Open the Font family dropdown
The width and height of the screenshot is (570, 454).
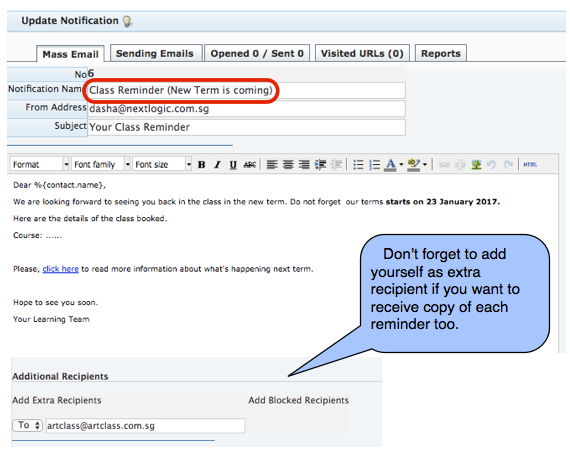point(101,164)
